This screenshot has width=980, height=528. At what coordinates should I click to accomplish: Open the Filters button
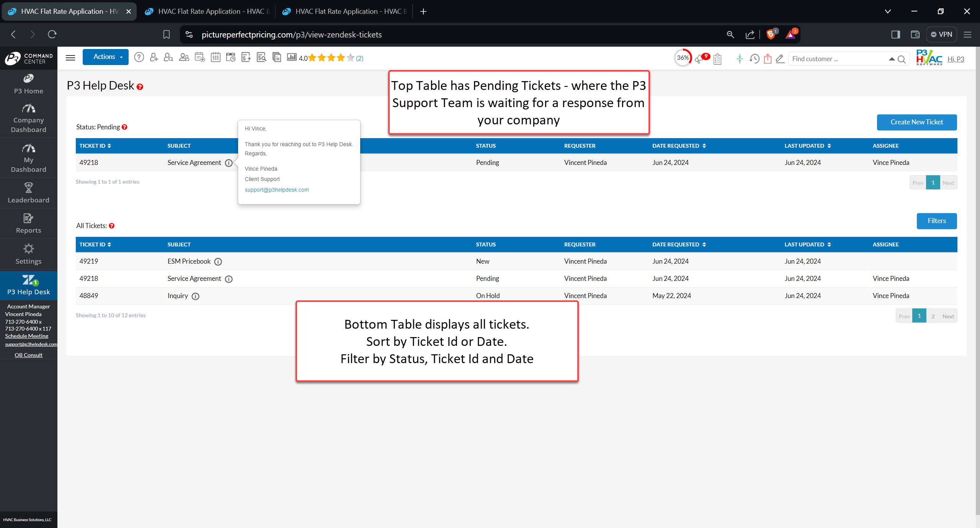point(937,221)
